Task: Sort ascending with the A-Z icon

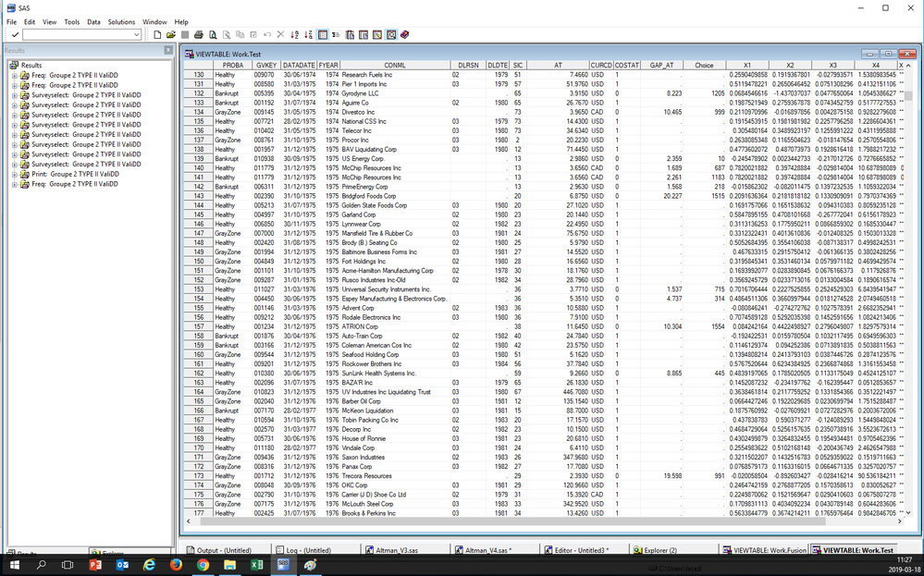Action: point(295,35)
